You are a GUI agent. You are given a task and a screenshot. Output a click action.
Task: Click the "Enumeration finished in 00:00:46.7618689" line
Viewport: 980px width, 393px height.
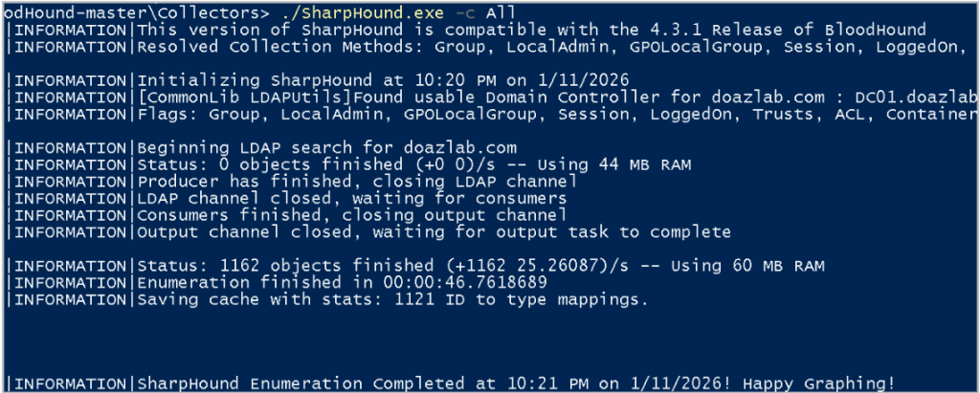click(x=343, y=282)
